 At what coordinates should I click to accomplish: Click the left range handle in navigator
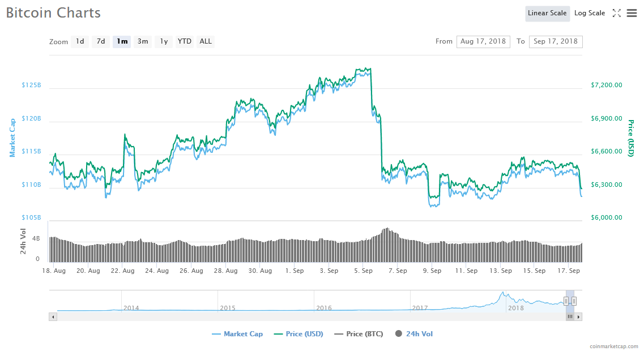point(566,301)
